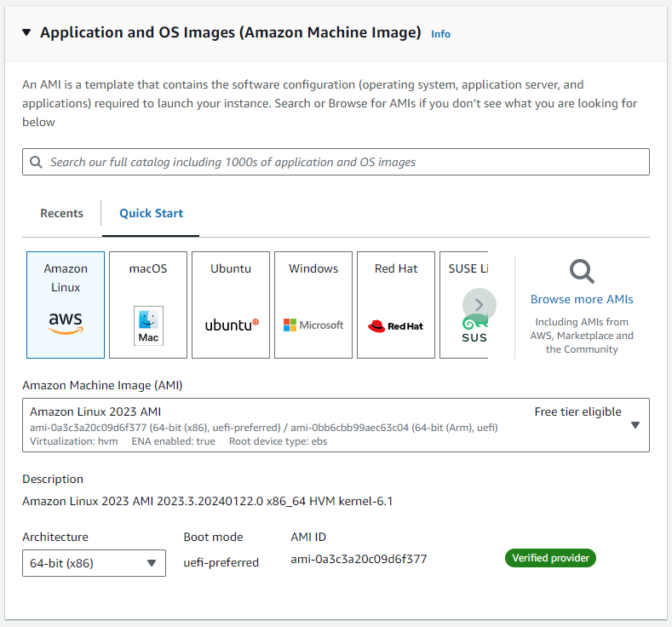Click the AMI ID ami-0a3c3a20c09d6f377 text
672x627 pixels.
(359, 560)
